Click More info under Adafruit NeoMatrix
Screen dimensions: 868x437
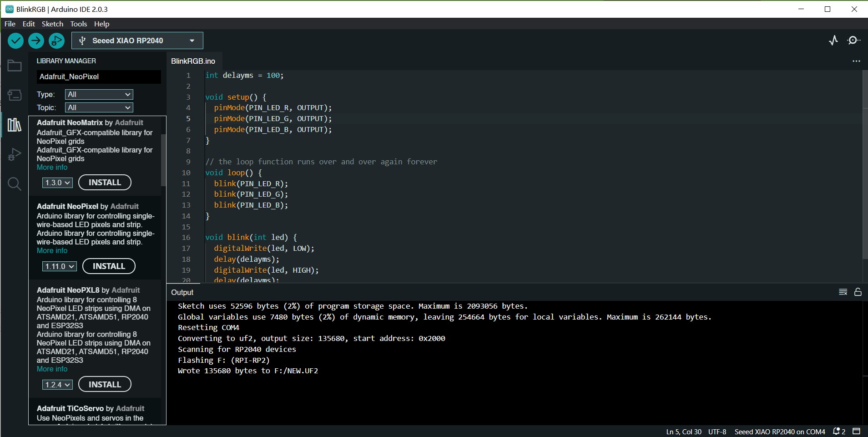click(52, 168)
